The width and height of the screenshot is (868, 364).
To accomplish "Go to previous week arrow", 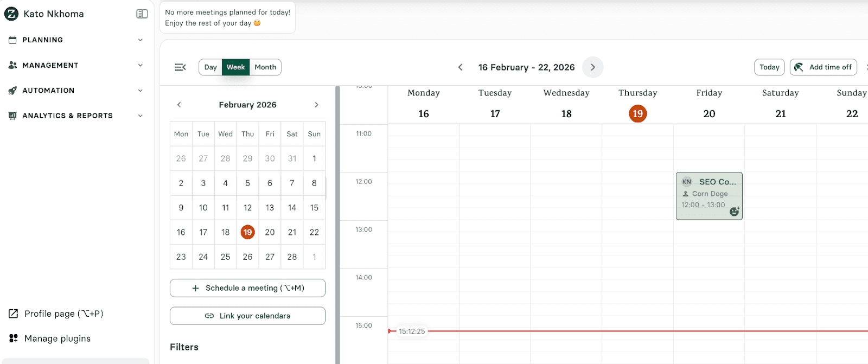I will coord(460,67).
